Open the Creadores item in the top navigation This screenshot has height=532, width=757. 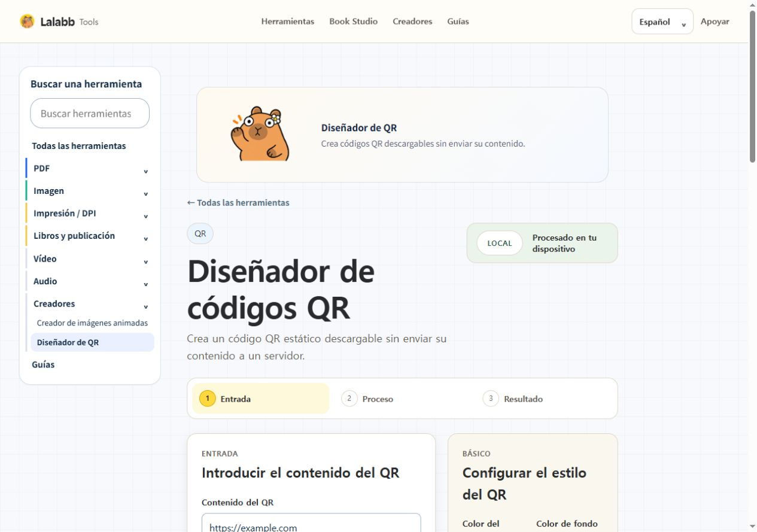coord(412,22)
